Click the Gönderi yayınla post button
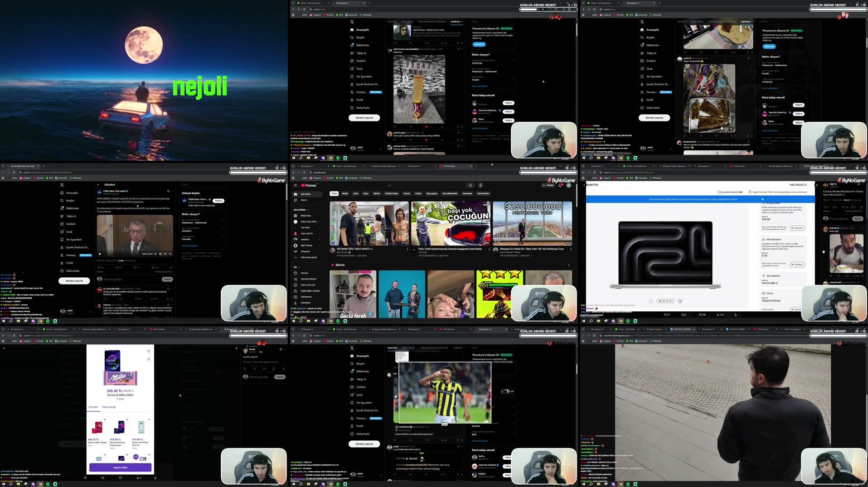The image size is (868, 487). pyautogui.click(x=364, y=118)
